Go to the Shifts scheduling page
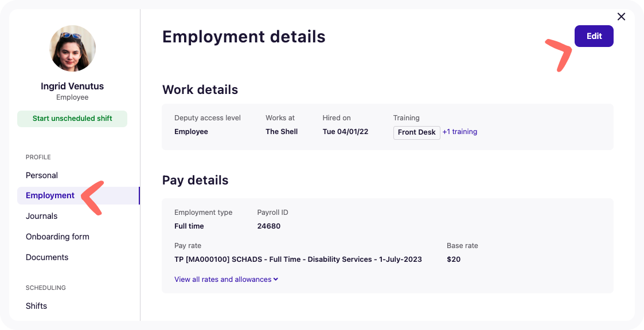Viewport: 644px width, 330px height. 36,306
